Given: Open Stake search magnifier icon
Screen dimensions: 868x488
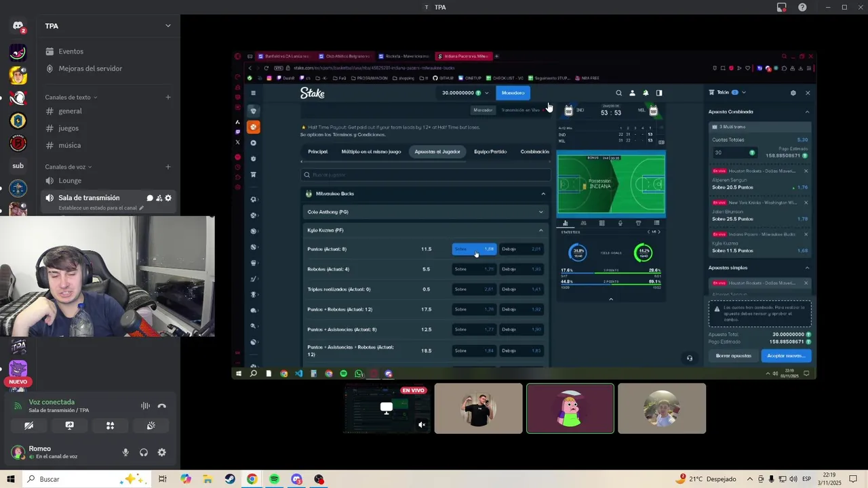Looking at the screenshot, I should [618, 93].
